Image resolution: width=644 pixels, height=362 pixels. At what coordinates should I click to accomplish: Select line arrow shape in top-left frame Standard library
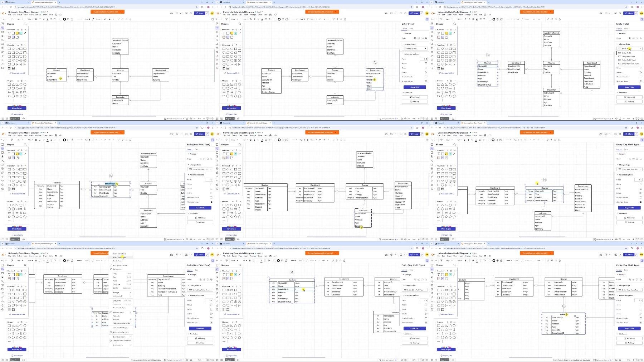(25, 33)
